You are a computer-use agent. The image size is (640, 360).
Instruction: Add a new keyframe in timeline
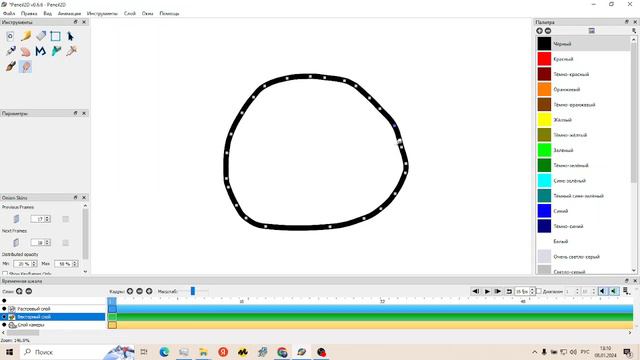(130, 291)
